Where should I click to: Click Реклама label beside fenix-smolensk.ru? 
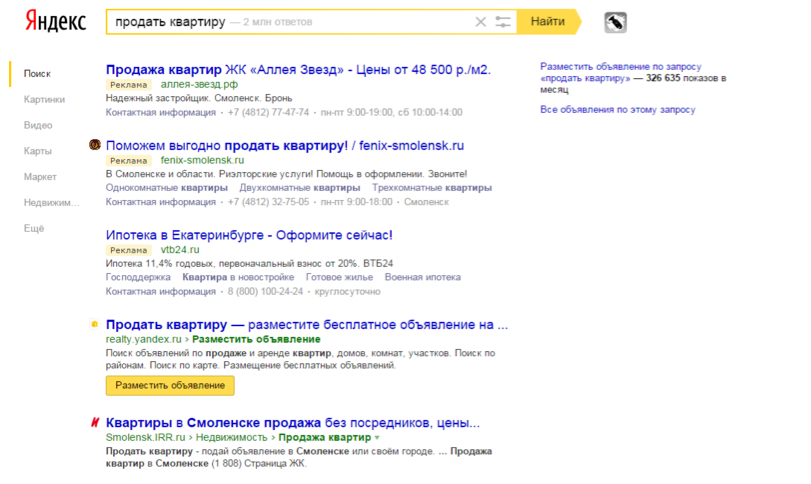pyautogui.click(x=129, y=161)
